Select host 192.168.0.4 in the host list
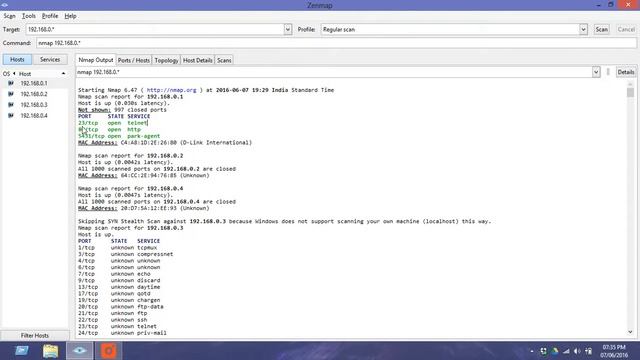 tap(34, 116)
